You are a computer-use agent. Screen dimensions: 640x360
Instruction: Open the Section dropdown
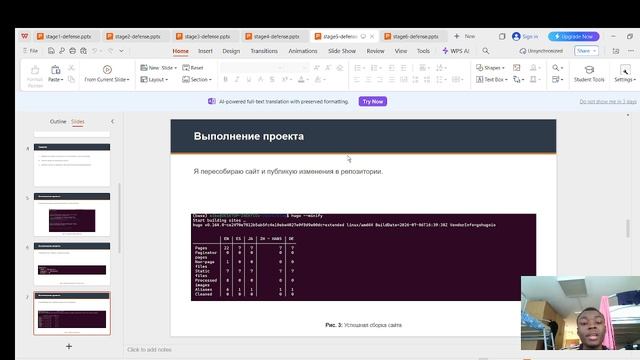pyautogui.click(x=197, y=80)
